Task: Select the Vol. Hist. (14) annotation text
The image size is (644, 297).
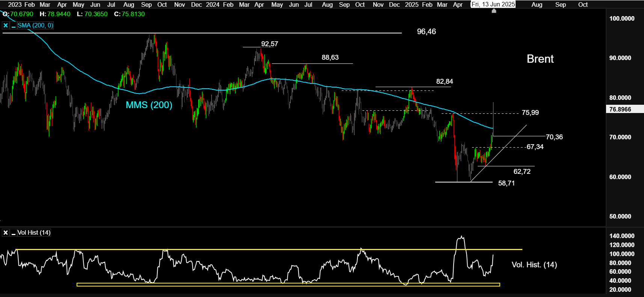Action: [x=534, y=265]
